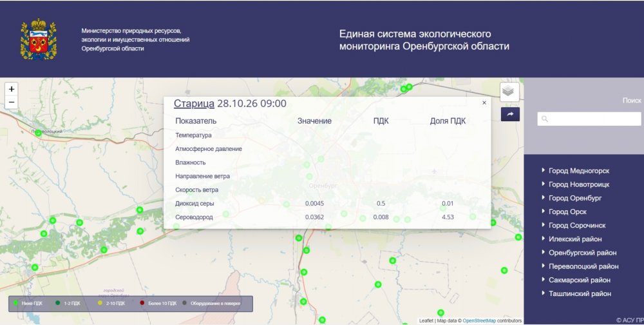644x325 pixels.
Task: Click the ПДК column header
Action: (381, 121)
